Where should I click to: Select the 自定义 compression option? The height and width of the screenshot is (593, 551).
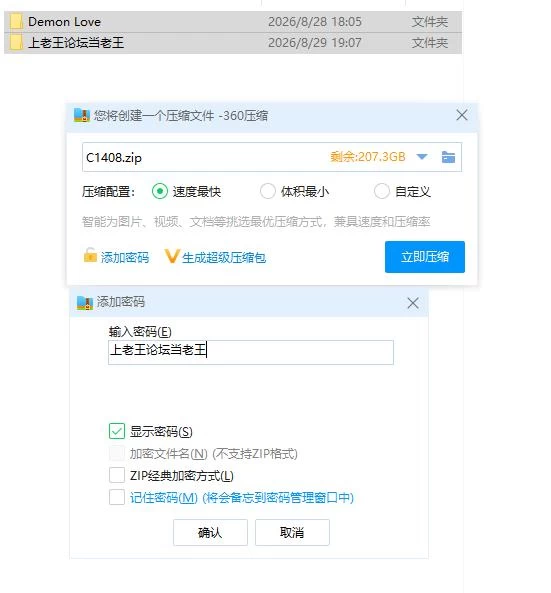coord(381,191)
